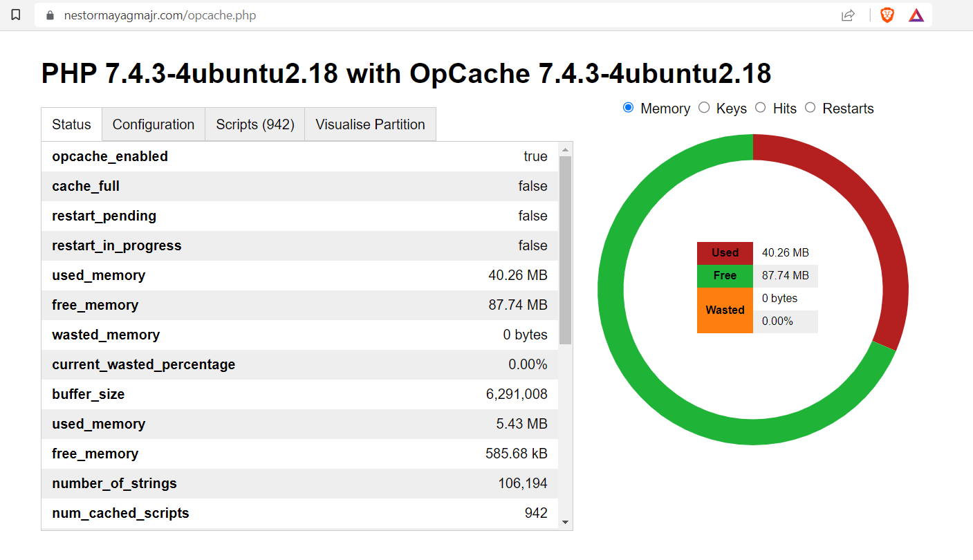Screen dimensions: 973x560
Task: Select the Keys radio button
Action: [x=704, y=108]
